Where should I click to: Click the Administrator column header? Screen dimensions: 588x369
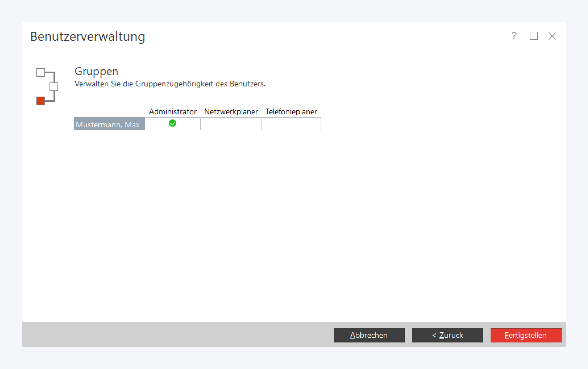pos(173,111)
